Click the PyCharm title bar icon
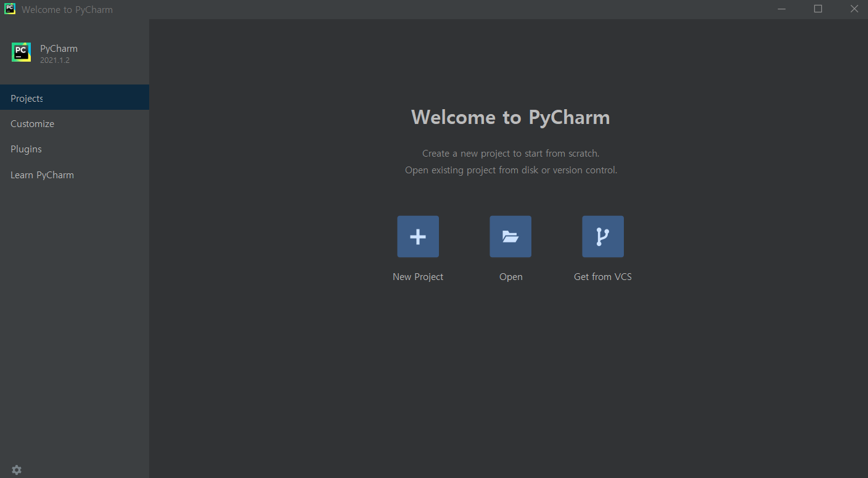 pos(9,9)
